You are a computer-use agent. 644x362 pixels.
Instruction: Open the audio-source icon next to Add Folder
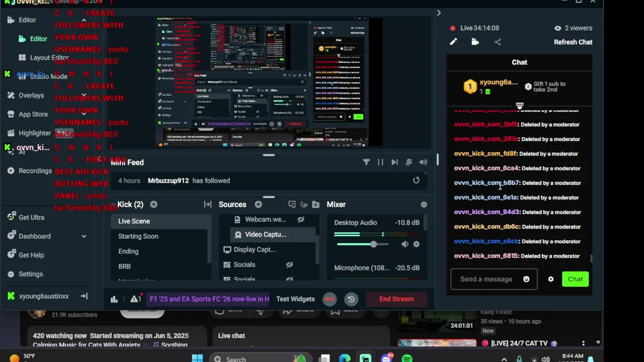click(304, 205)
